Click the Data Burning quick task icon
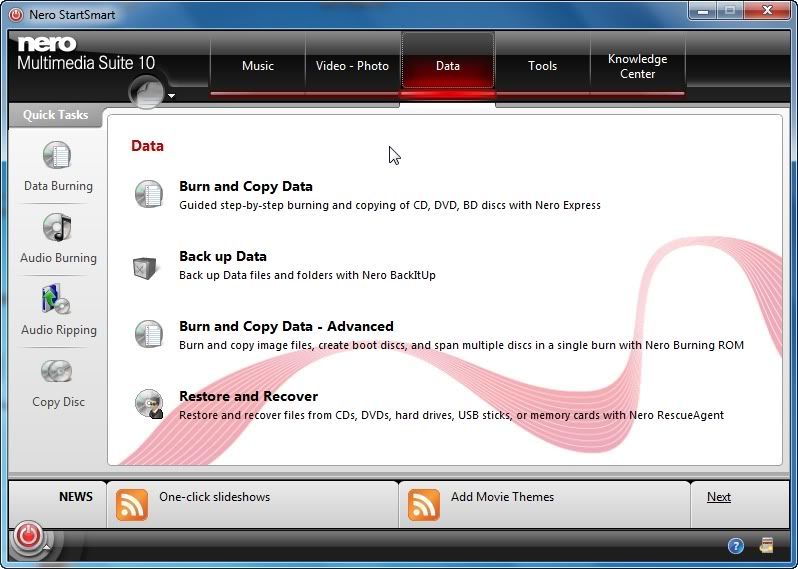 click(57, 157)
